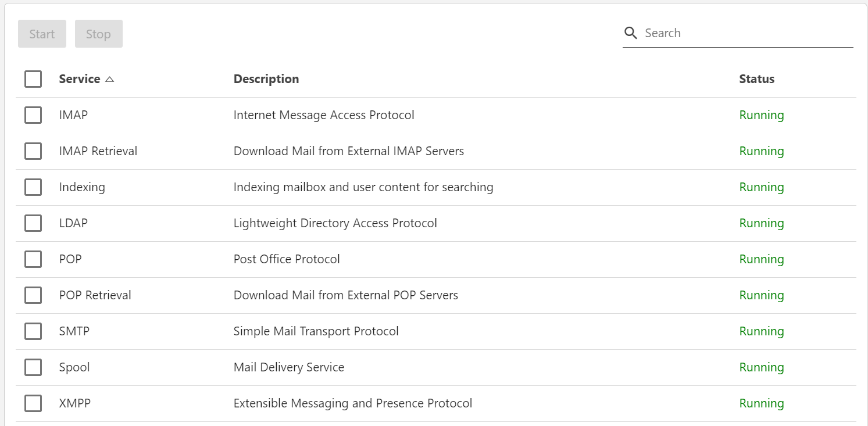Select the XMPP service checkbox
The height and width of the screenshot is (426, 868).
click(x=33, y=403)
